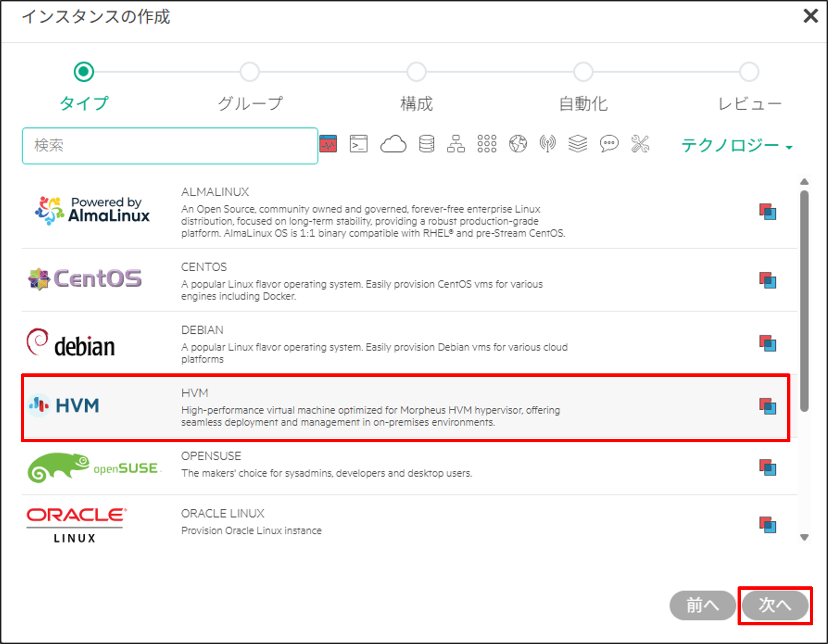Click the openSUSE VM type icon
This screenshot has height=644, width=828.
768,468
